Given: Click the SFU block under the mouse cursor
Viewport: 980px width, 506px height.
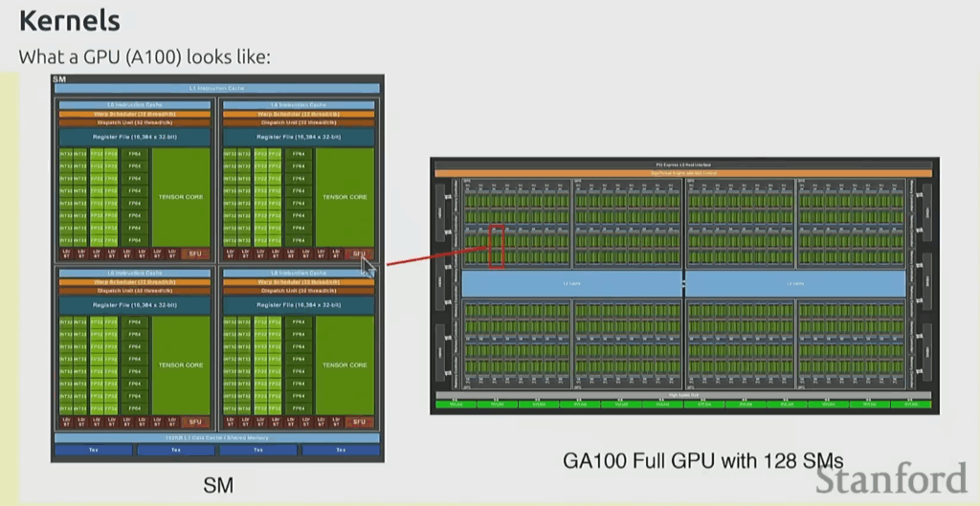Looking at the screenshot, I should 359,254.
